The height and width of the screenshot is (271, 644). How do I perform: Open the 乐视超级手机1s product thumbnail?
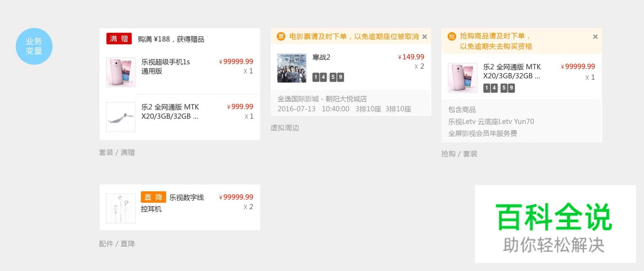pos(120,71)
